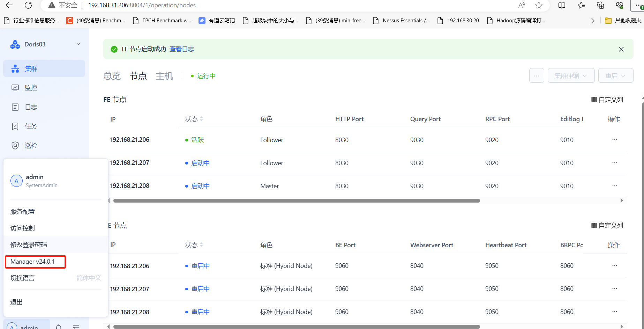Open the favorites list icon
The image size is (644, 329).
point(581,5)
